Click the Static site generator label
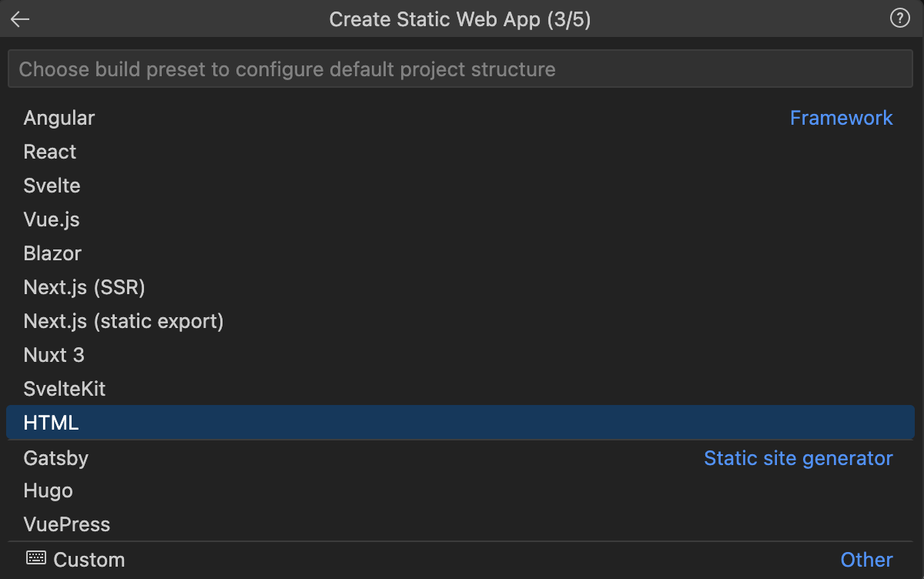Screen dimensions: 924x579 [798, 458]
